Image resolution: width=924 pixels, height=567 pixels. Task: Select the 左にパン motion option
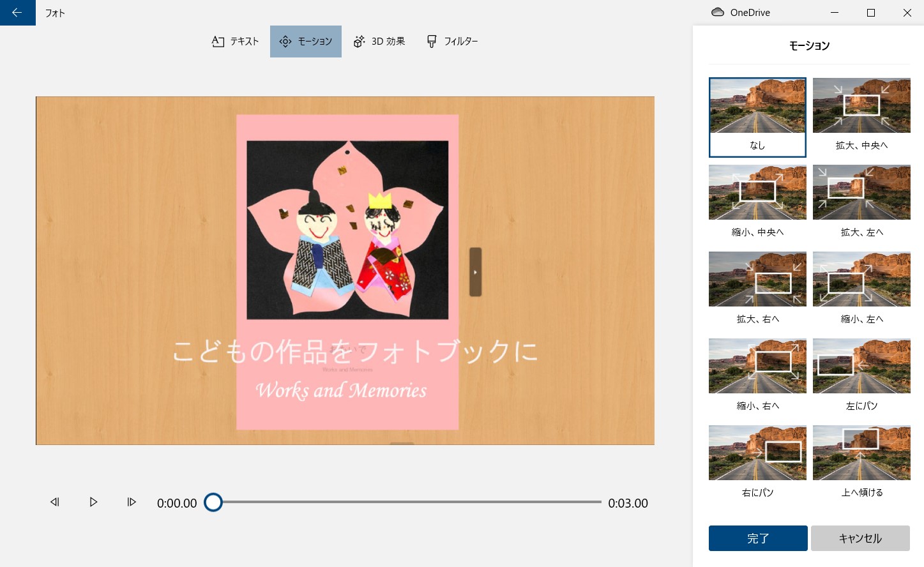(x=861, y=367)
